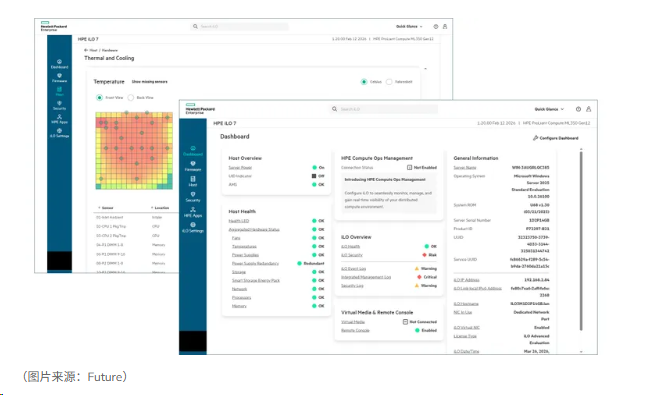This screenshot has height=395, width=645.
Task: Click the user account icon in the Thermal window
Action: (x=445, y=26)
